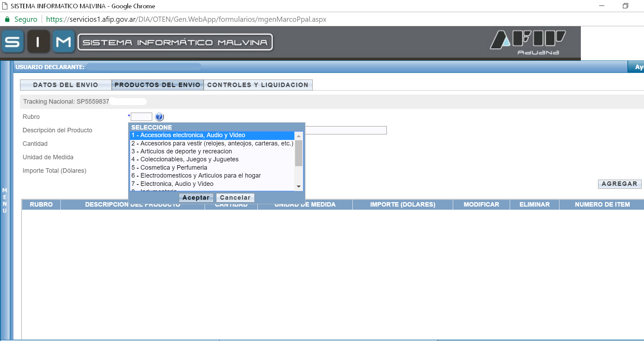Click the page document icon in title bar
The height and width of the screenshot is (341, 644).
coord(5,6)
